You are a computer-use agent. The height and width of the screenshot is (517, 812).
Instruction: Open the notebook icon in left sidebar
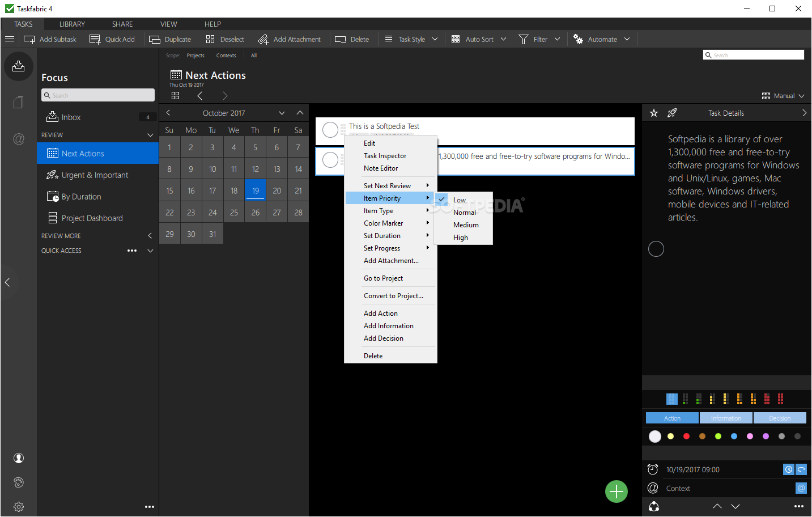click(x=19, y=103)
